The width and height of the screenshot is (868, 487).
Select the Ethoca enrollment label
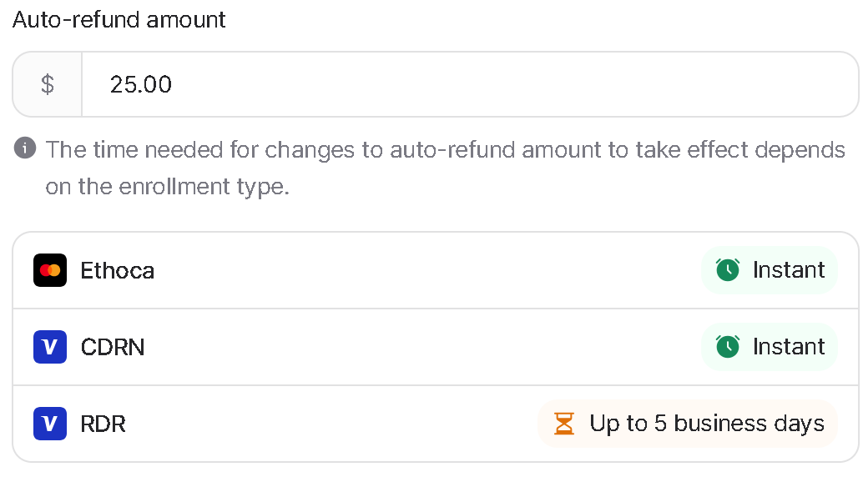coord(118,271)
